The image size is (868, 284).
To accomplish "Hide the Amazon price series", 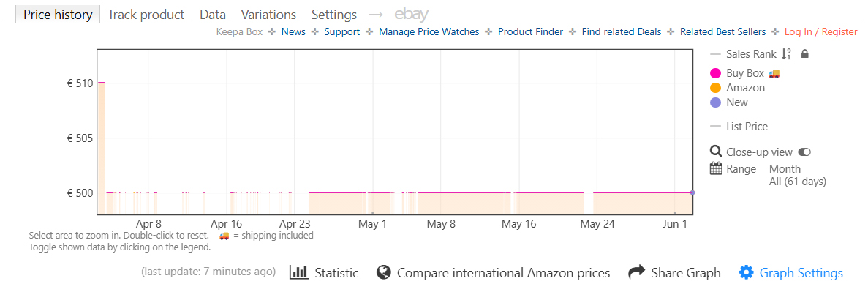I will [x=738, y=88].
